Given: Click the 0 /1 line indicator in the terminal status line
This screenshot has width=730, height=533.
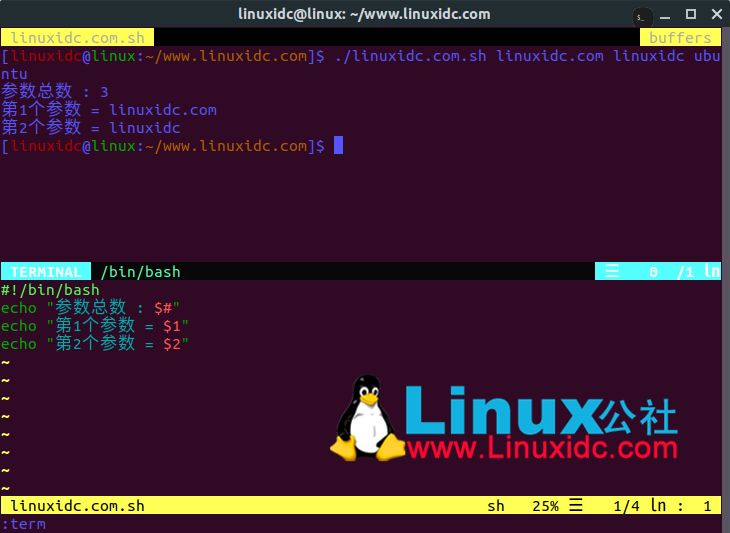Looking at the screenshot, I should [x=673, y=272].
